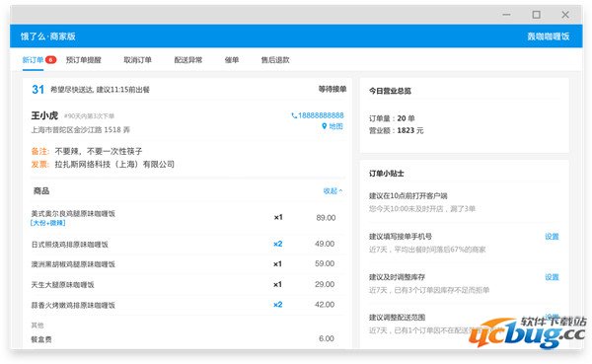Switch to 预订单提醒 tab
This screenshot has height=364, width=592.
tap(84, 60)
